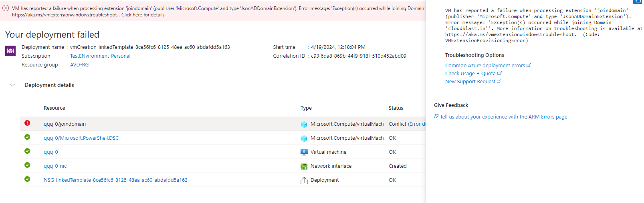Click the 'Deployment' type text

[325, 180]
